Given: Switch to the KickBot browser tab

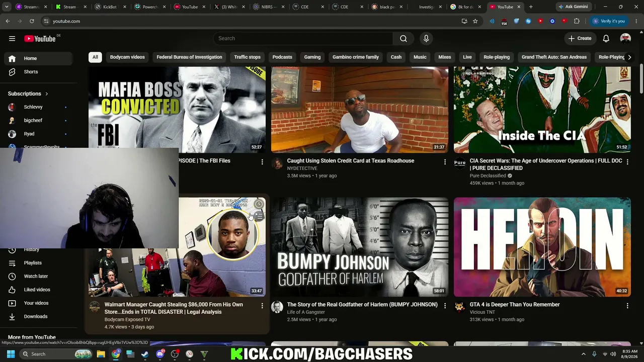Looking at the screenshot, I should tap(110, 7).
